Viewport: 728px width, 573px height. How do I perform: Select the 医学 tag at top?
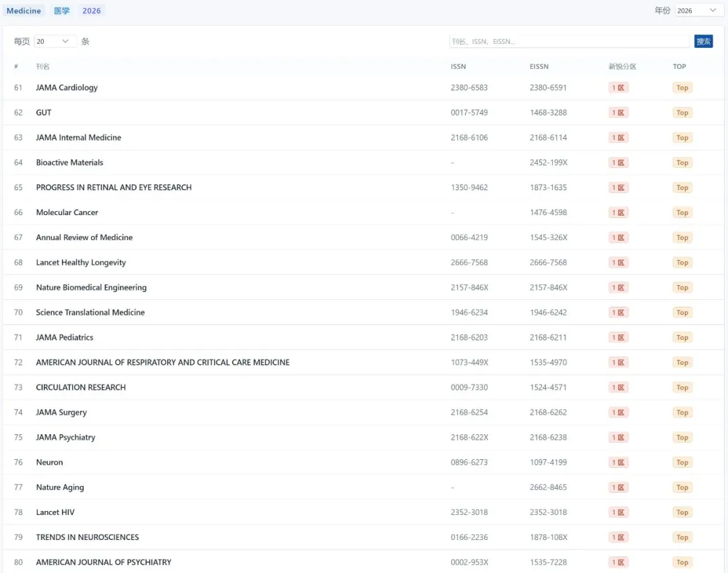point(61,11)
